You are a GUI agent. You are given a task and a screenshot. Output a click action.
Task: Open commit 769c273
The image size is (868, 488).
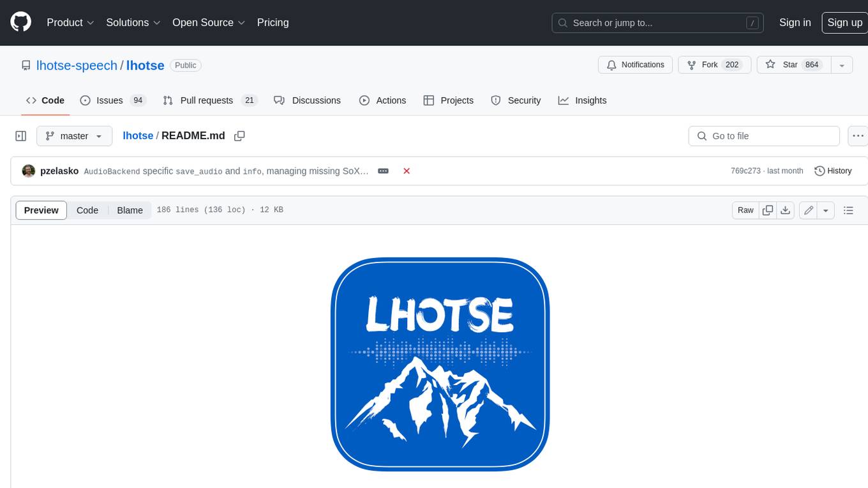coord(745,171)
